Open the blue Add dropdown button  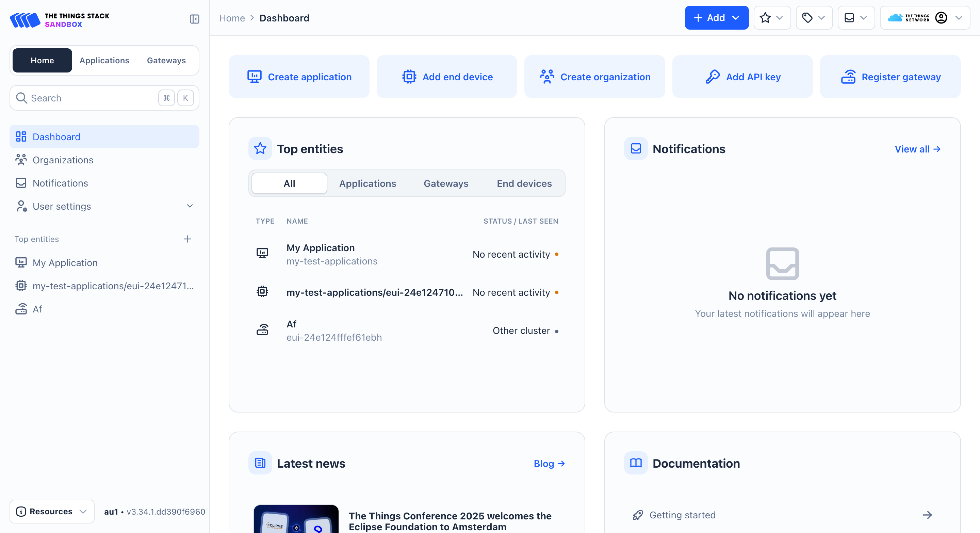pyautogui.click(x=716, y=18)
